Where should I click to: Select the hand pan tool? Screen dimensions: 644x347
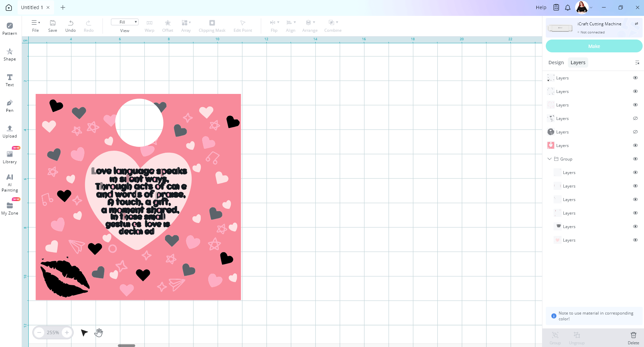pos(99,332)
